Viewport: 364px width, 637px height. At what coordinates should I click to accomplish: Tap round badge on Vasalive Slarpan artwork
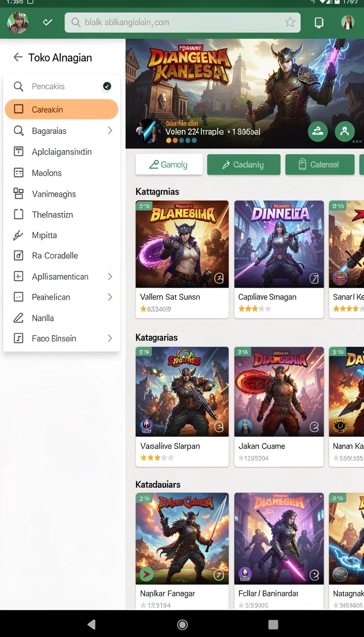tap(219, 427)
